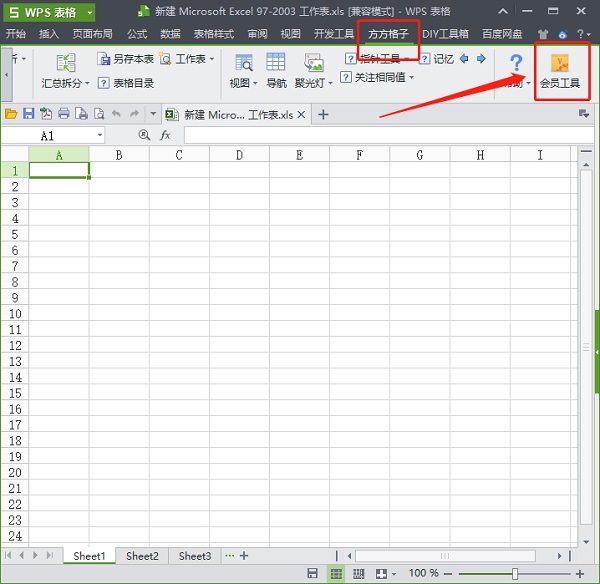The image size is (600, 584).
Task: Switch to the Sheet2 tab
Action: [x=141, y=556]
